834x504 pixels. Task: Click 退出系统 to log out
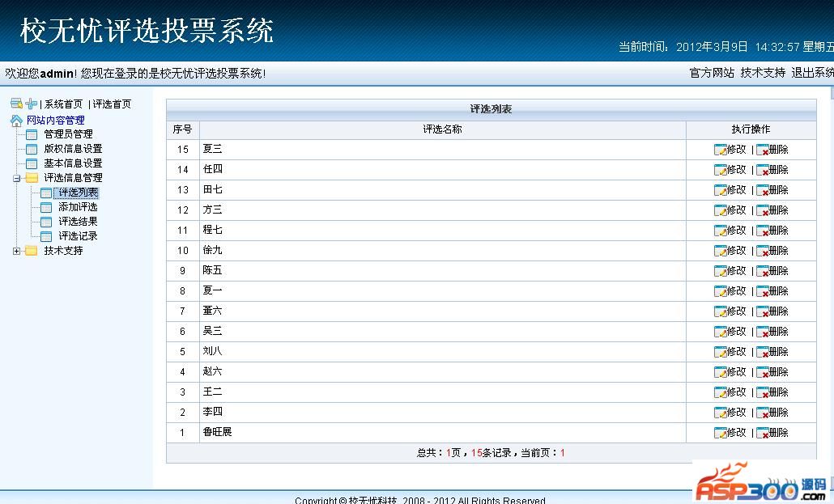(812, 73)
